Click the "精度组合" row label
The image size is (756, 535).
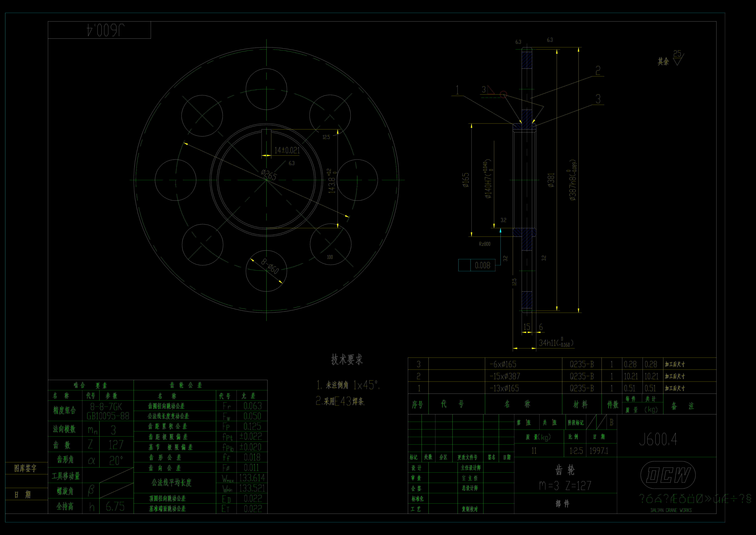click(x=65, y=410)
